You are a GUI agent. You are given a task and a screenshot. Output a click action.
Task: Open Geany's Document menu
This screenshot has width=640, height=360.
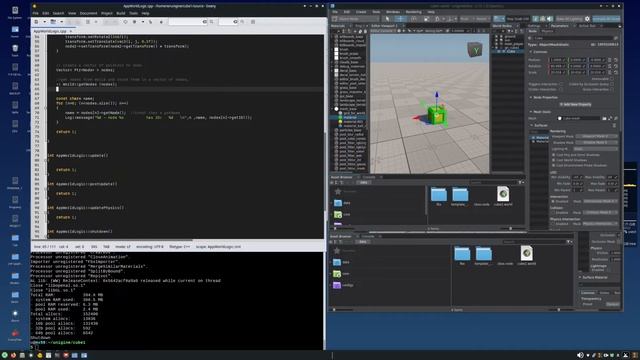coord(88,13)
